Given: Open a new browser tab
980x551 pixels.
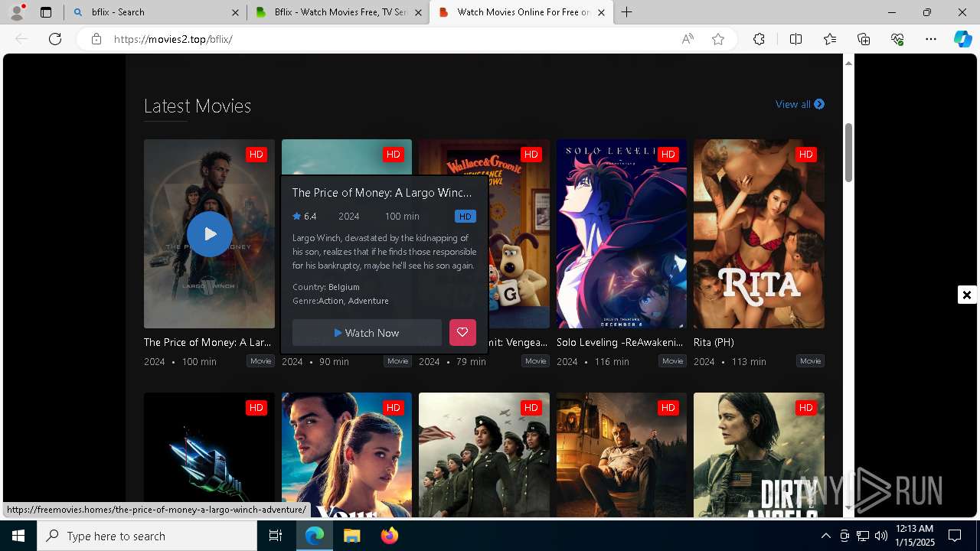Looking at the screenshot, I should click(x=627, y=12).
